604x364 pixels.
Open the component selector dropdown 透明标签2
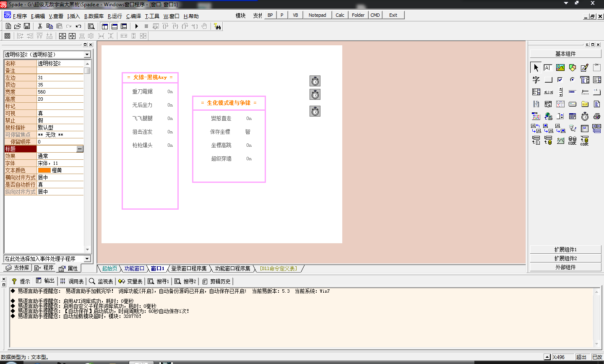tap(87, 55)
